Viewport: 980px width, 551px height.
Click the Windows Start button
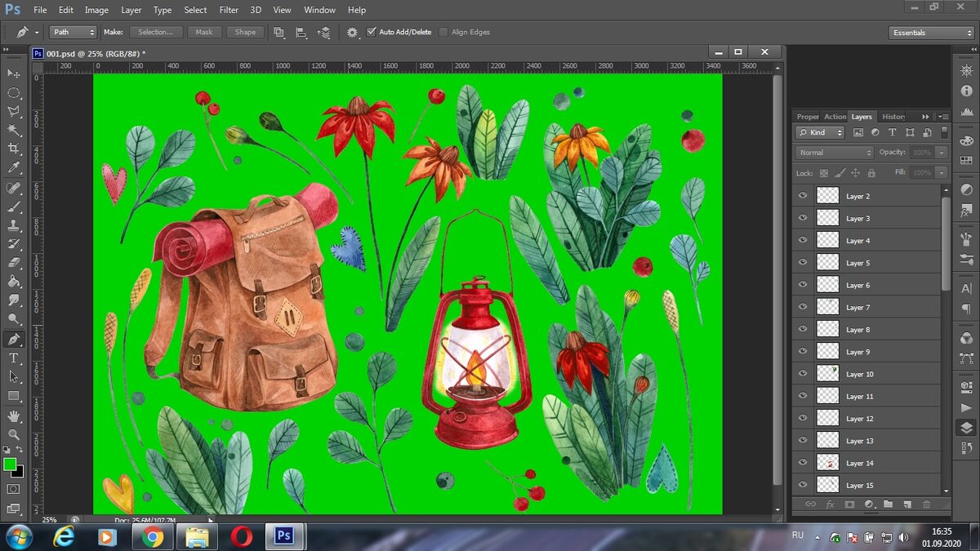click(x=18, y=537)
